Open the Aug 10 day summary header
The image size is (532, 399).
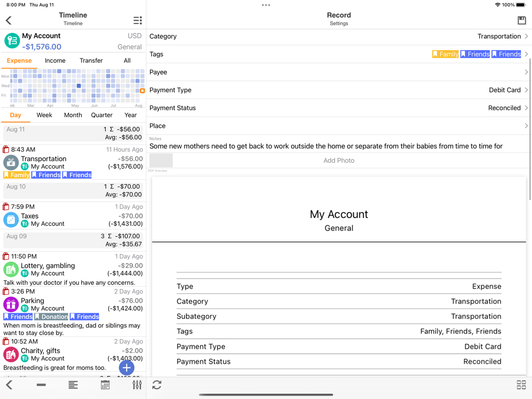(x=73, y=190)
